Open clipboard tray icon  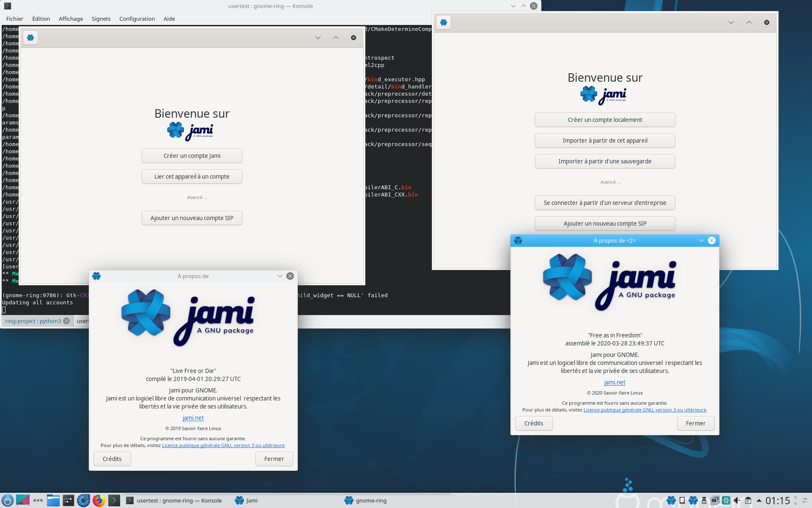tap(748, 500)
